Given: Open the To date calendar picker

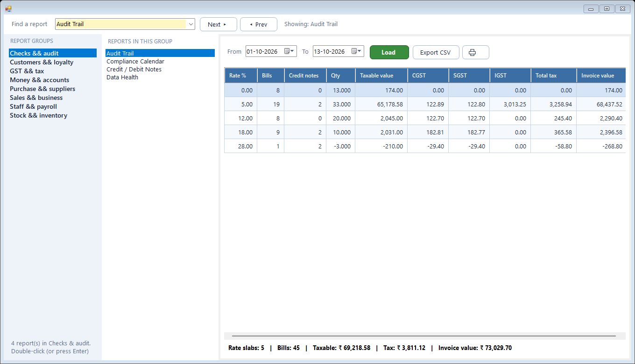Looking at the screenshot, I should click(x=356, y=51).
